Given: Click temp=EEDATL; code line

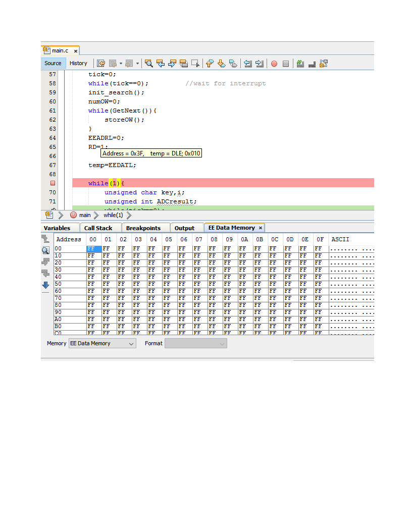Looking at the screenshot, I should [112, 165].
